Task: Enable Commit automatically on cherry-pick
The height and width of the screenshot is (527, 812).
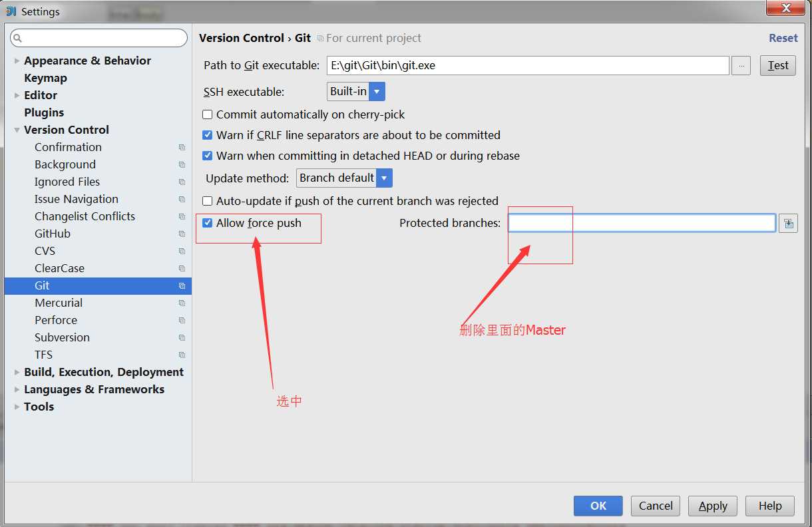Action: tap(208, 114)
